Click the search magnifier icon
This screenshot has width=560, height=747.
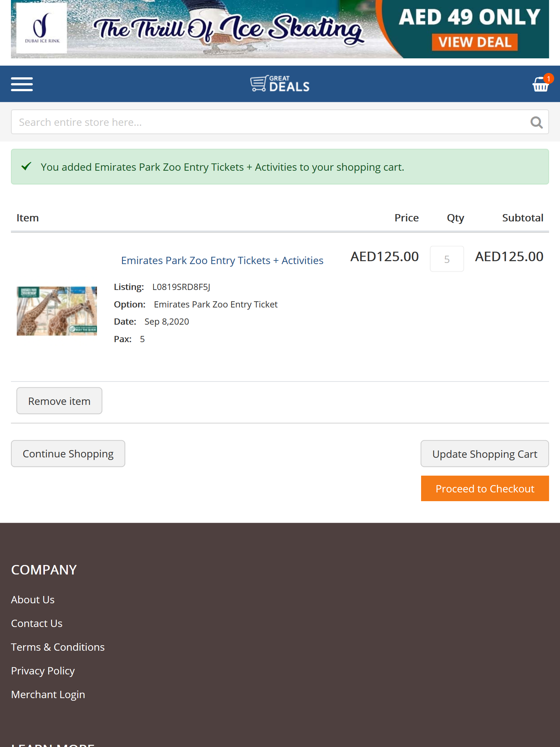[x=536, y=122]
